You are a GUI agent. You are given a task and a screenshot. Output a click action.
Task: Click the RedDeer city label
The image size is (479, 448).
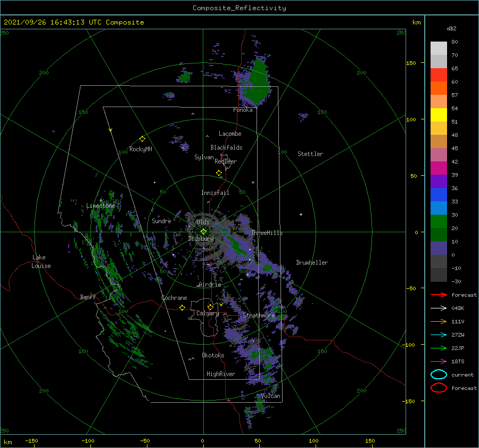click(226, 161)
